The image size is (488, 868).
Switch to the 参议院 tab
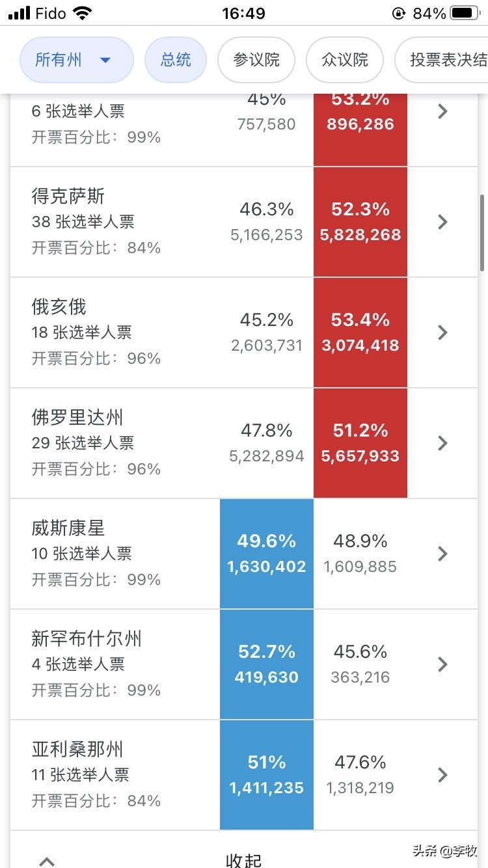256,60
